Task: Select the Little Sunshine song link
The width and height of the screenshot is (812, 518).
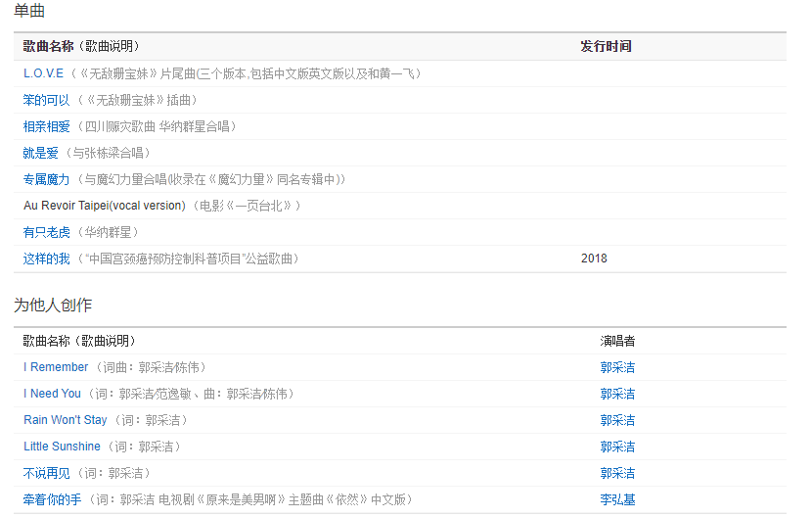Action: (62, 447)
